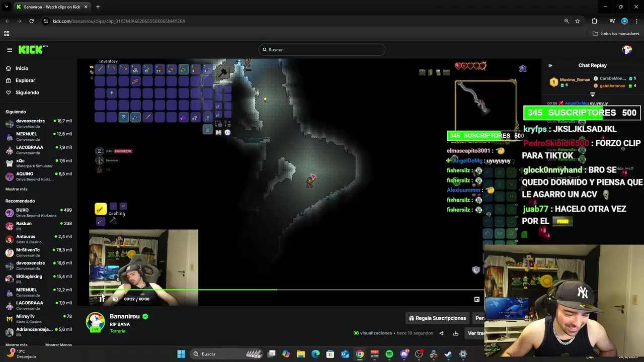Open Chrome profile avatar
This screenshot has height=362, width=644.
click(x=624, y=21)
